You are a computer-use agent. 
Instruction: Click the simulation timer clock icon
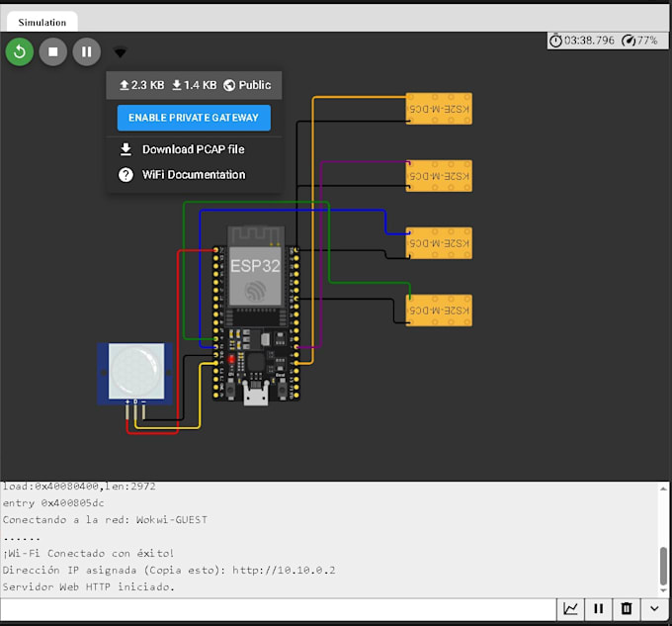555,41
